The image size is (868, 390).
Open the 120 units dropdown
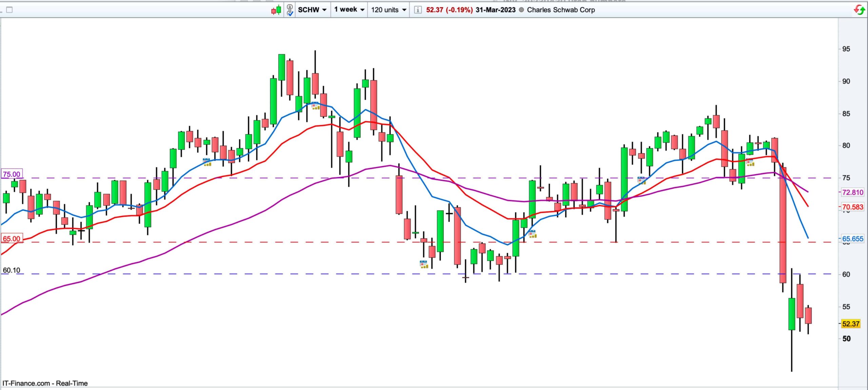coord(389,10)
